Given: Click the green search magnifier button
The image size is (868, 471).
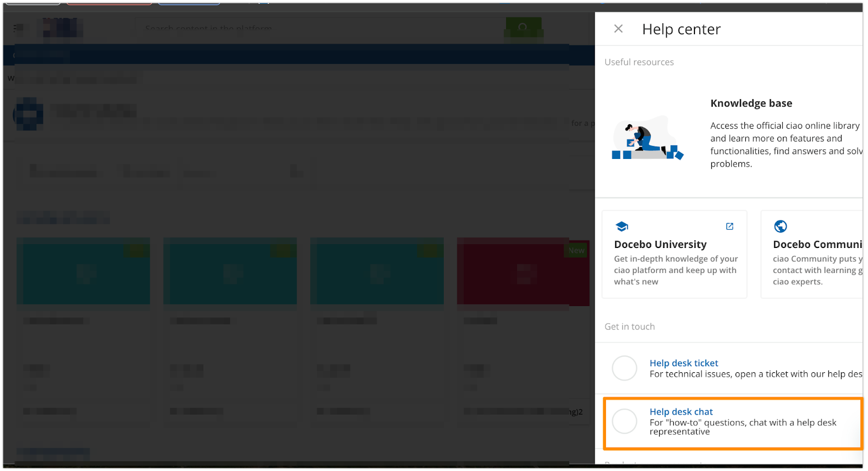Looking at the screenshot, I should (x=523, y=27).
